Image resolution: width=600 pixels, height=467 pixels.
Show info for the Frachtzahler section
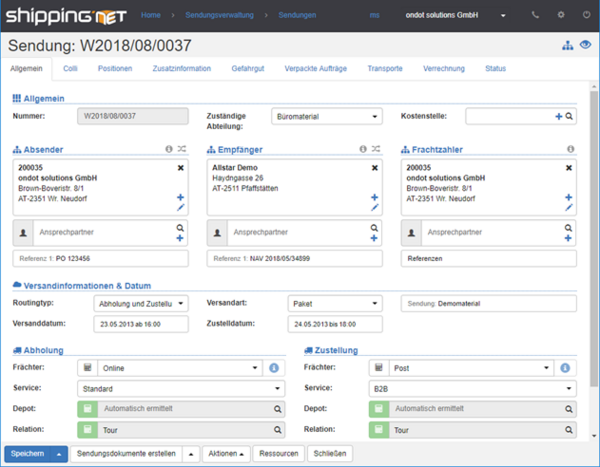click(569, 149)
